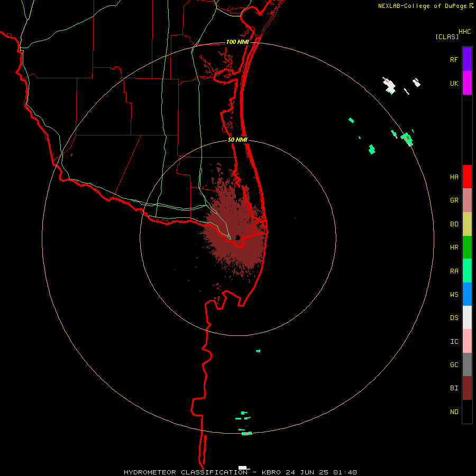Click the HA red legend swatch
The image size is (476, 476).
coord(467,177)
